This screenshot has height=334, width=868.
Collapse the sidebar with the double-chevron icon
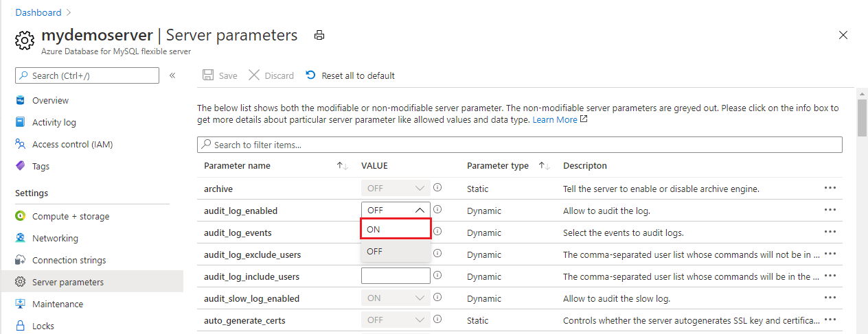coord(172,75)
